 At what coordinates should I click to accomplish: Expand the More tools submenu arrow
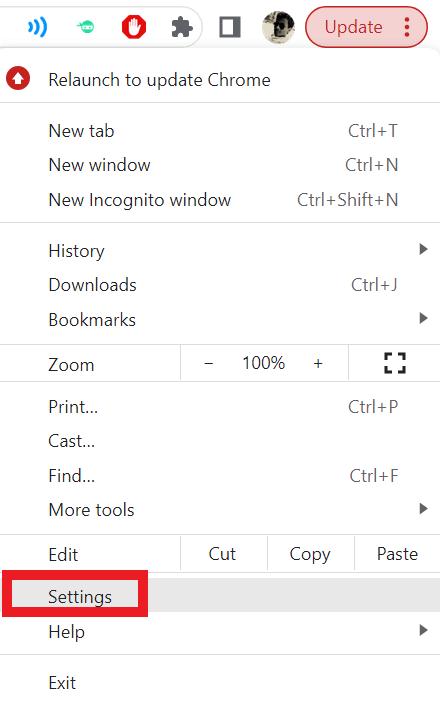click(423, 508)
